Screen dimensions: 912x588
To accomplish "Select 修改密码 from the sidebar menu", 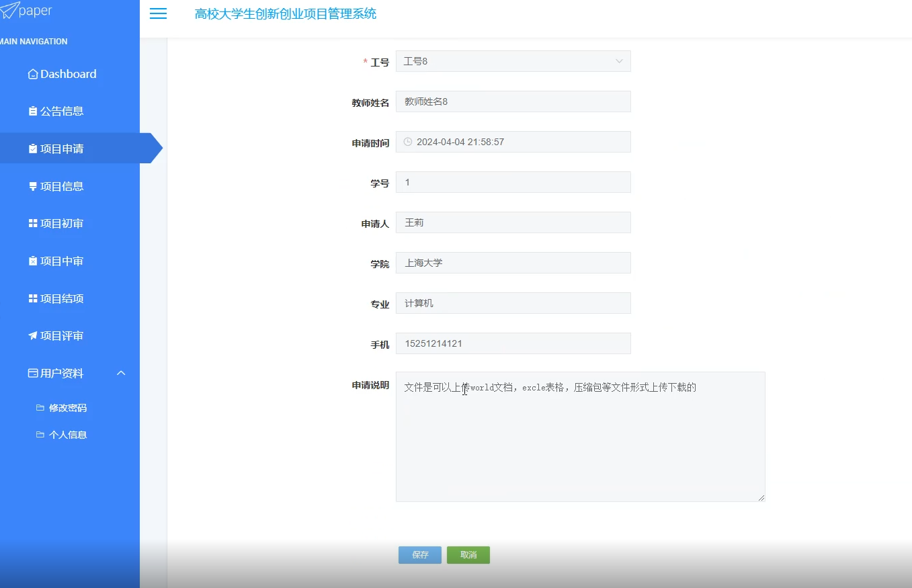I will (x=67, y=407).
